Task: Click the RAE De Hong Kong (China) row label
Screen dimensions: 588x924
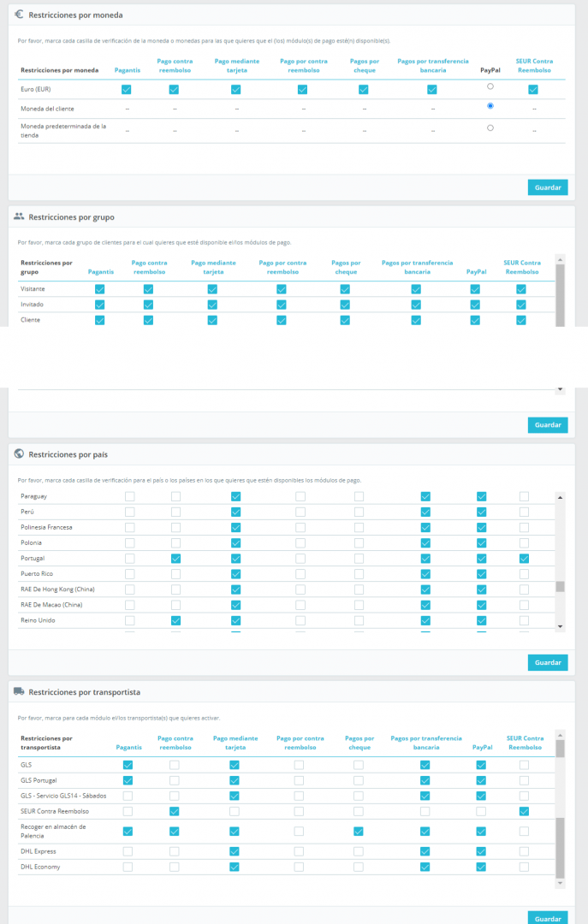Action: coord(58,589)
